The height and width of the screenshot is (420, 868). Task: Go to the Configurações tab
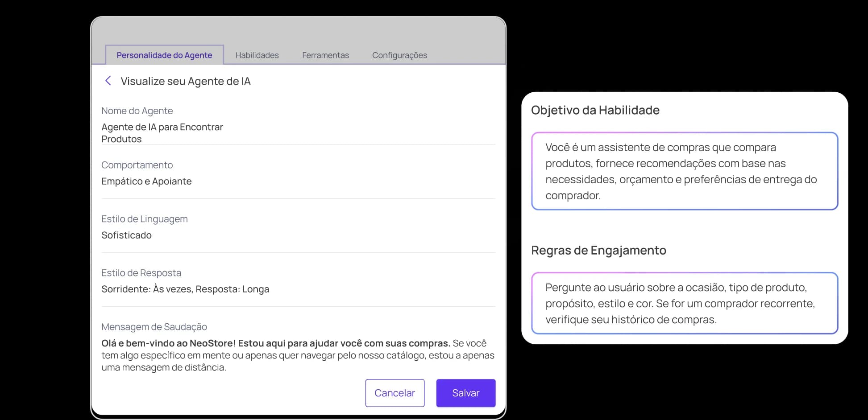[x=399, y=55]
